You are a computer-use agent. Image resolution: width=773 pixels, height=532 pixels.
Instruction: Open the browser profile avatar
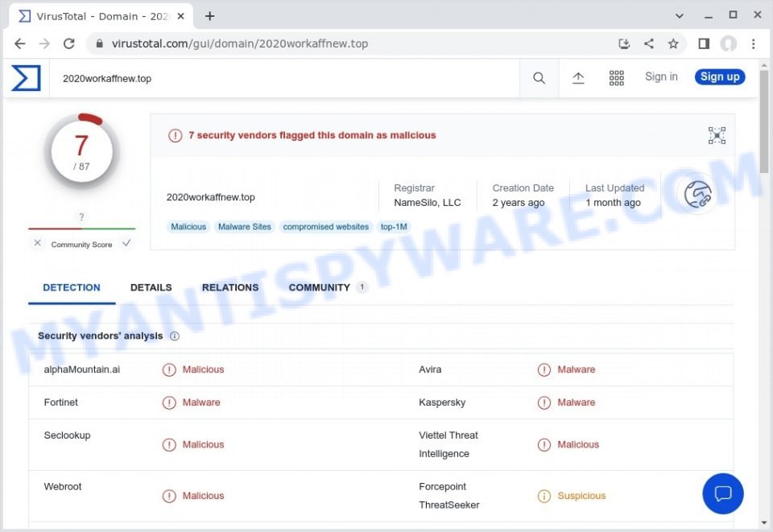point(728,43)
